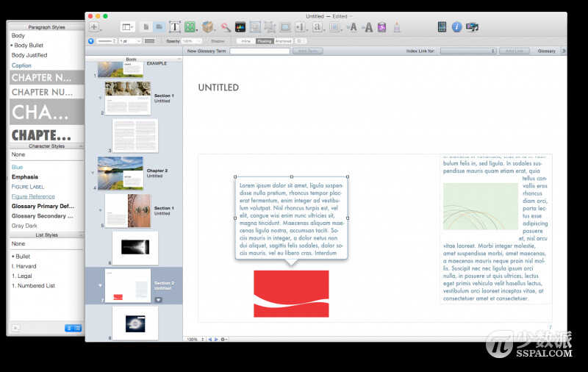
Task: Select the Text Box tool
Action: point(174,27)
